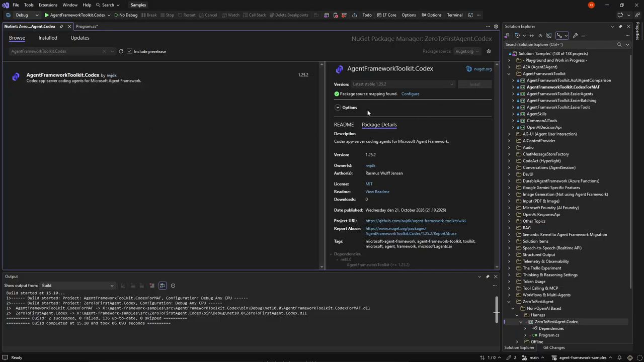Clear all text in the Output panel
The width and height of the screenshot is (644, 362).
(x=151, y=286)
